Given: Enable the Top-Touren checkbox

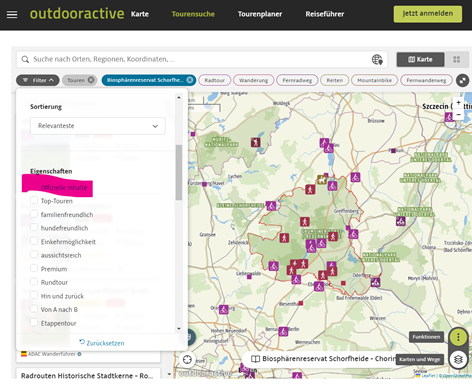Looking at the screenshot, I should (x=34, y=200).
